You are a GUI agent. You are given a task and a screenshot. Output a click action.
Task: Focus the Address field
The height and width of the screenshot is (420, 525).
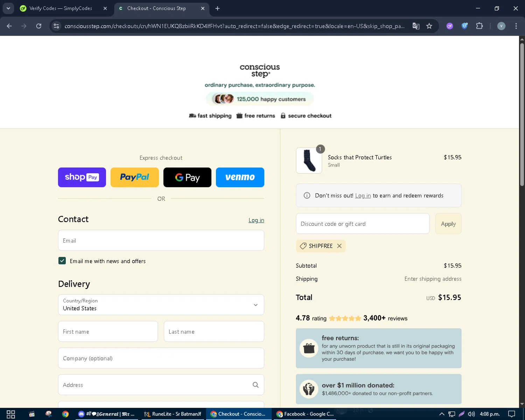161,385
